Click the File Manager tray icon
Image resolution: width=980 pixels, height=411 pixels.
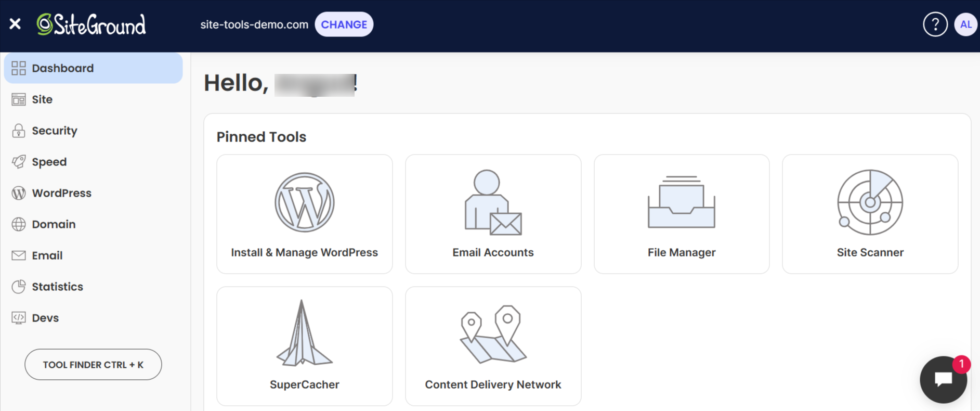coord(682,202)
